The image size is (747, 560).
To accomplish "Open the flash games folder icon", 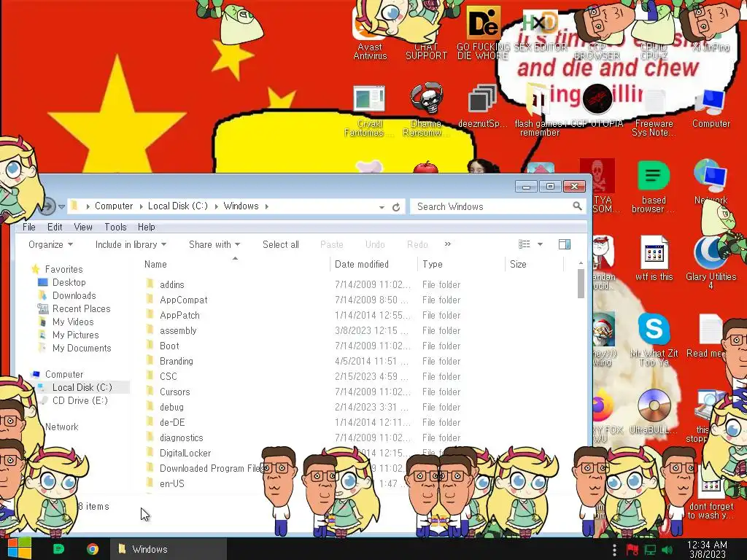I will point(539,111).
